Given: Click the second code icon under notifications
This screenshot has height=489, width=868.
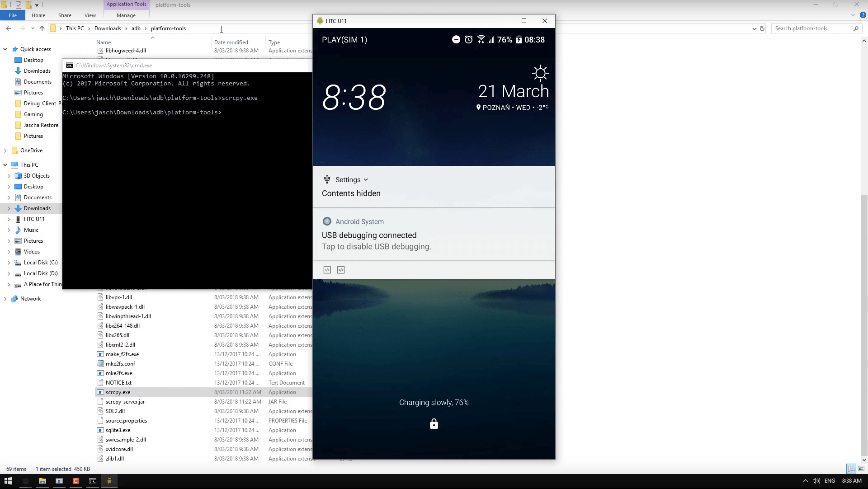Looking at the screenshot, I should 341,270.
